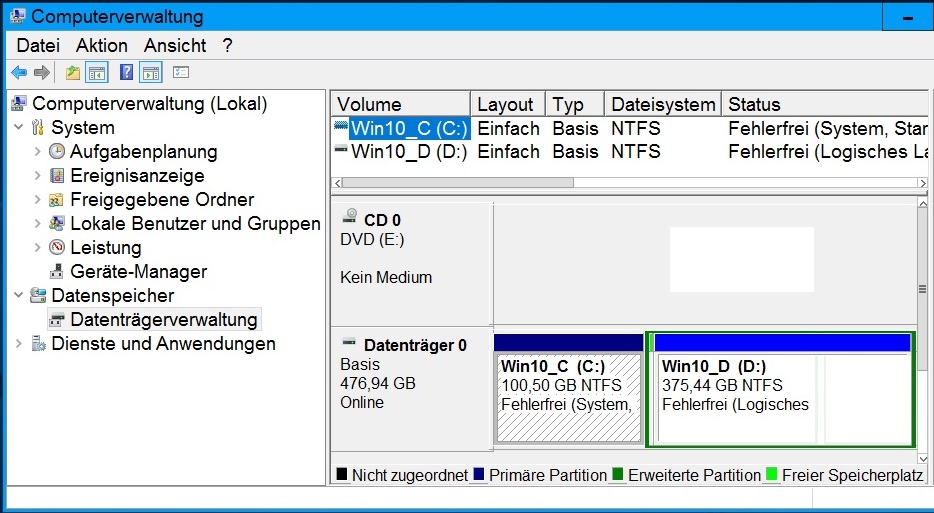Sort by the Typ column header
Image resolution: width=934 pixels, height=513 pixels.
(575, 104)
